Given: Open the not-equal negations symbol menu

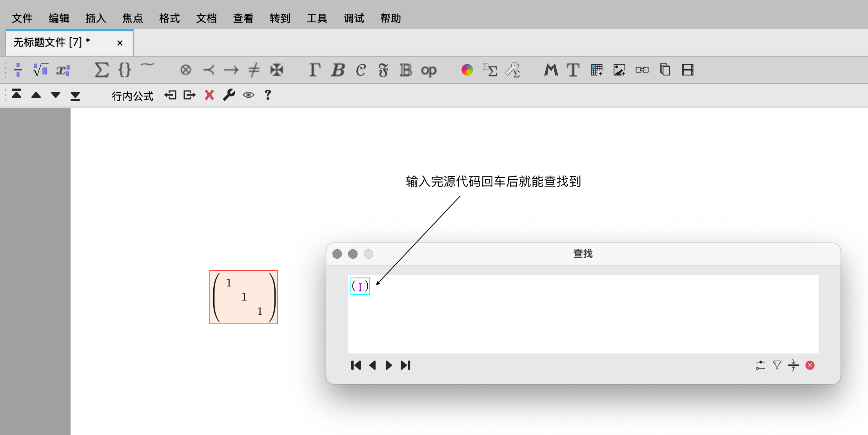Looking at the screenshot, I should click(254, 70).
